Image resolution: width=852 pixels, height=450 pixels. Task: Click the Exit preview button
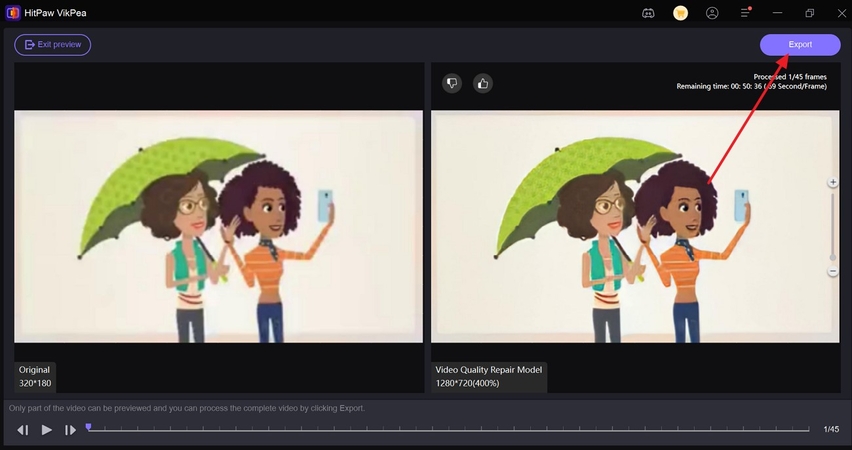[x=53, y=45]
